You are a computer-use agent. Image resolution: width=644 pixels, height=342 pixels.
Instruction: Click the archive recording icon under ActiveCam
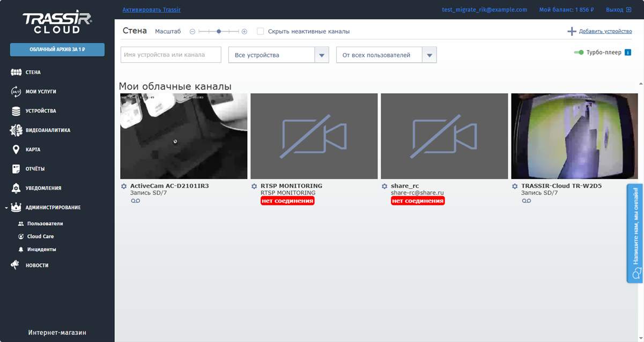136,200
